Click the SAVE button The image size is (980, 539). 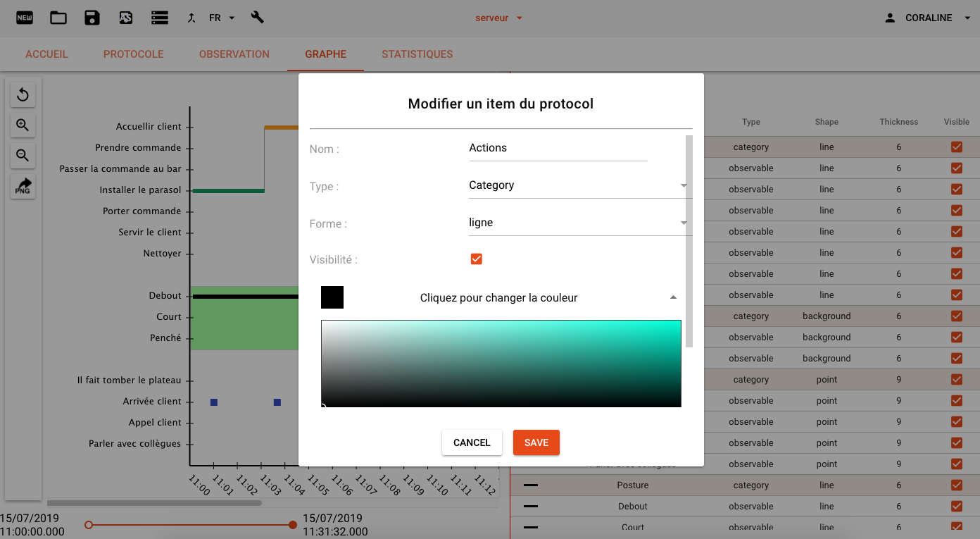coord(536,442)
